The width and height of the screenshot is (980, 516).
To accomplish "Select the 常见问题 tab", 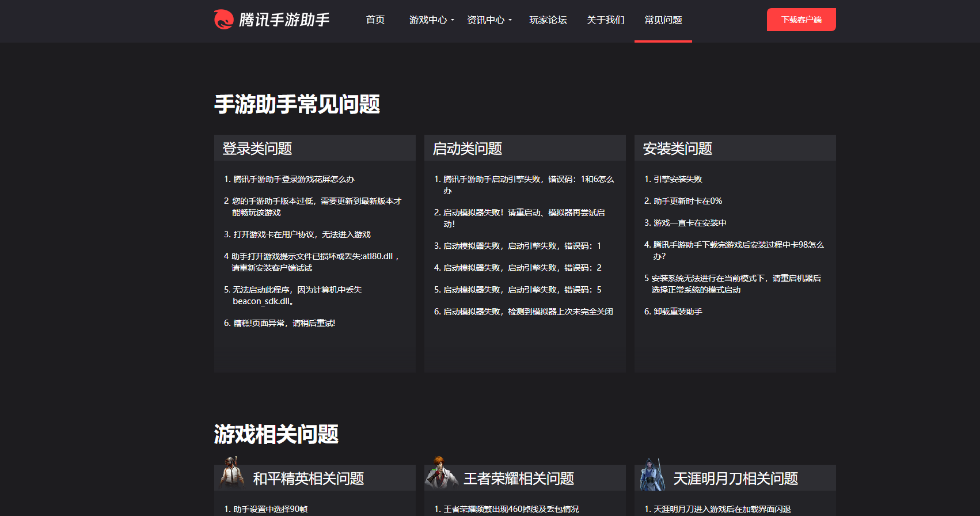I will pyautogui.click(x=663, y=20).
